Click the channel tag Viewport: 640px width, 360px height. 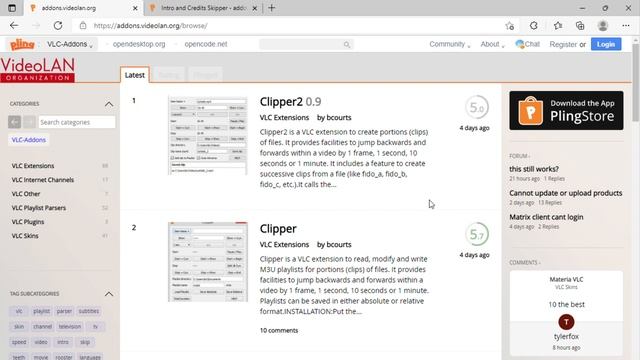coord(42,327)
